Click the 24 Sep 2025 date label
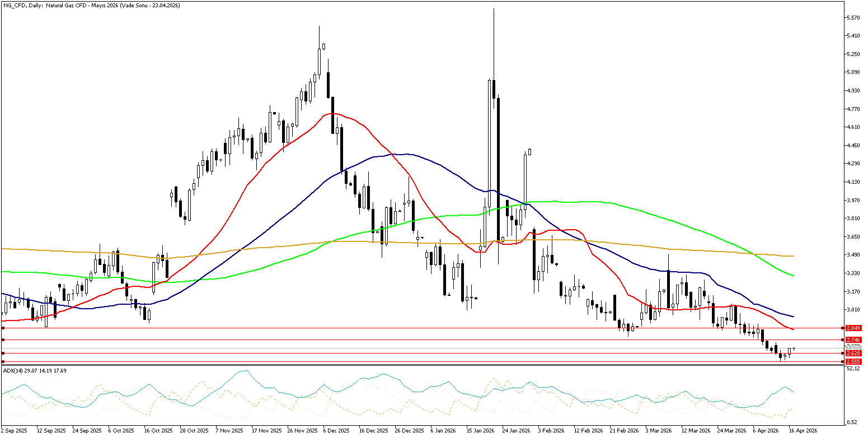Viewport: 868px width, 437px height. [x=87, y=431]
